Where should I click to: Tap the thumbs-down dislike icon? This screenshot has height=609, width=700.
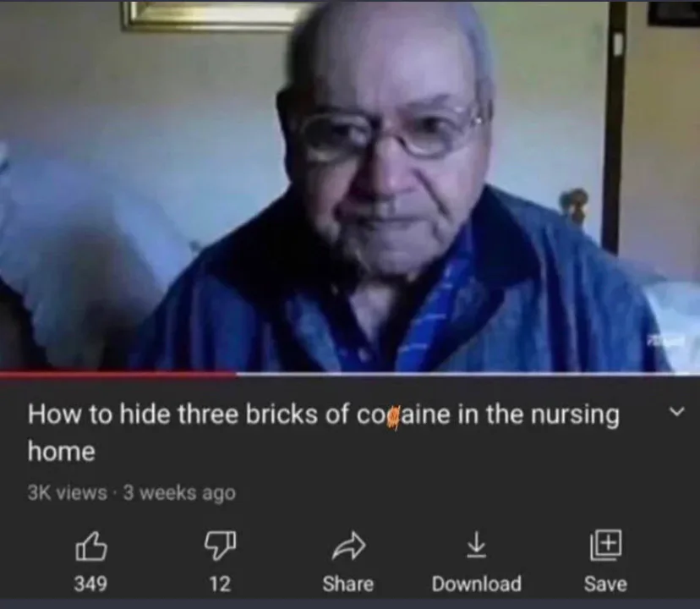(220, 546)
